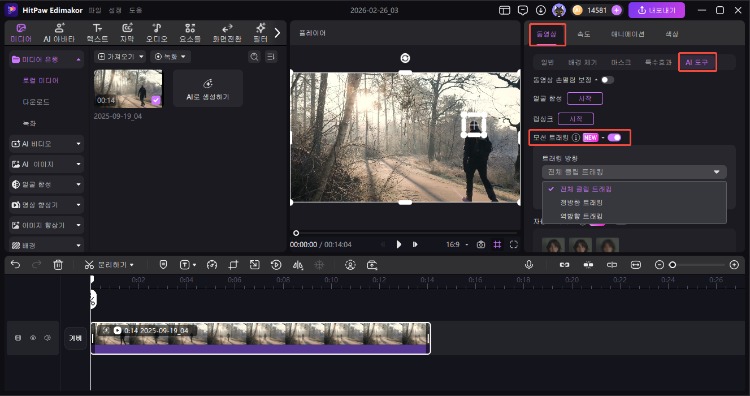Toggle the grid overlay icon in player
This screenshot has height=396, width=750.
pos(497,244)
